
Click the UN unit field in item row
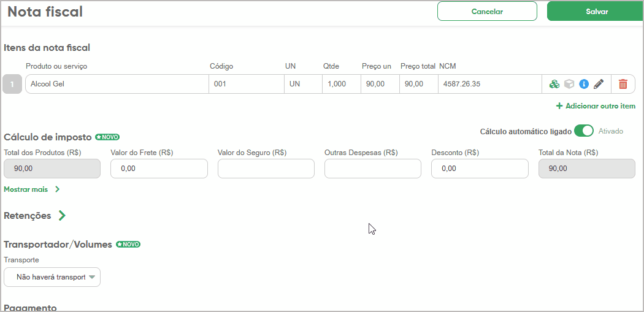click(x=303, y=84)
